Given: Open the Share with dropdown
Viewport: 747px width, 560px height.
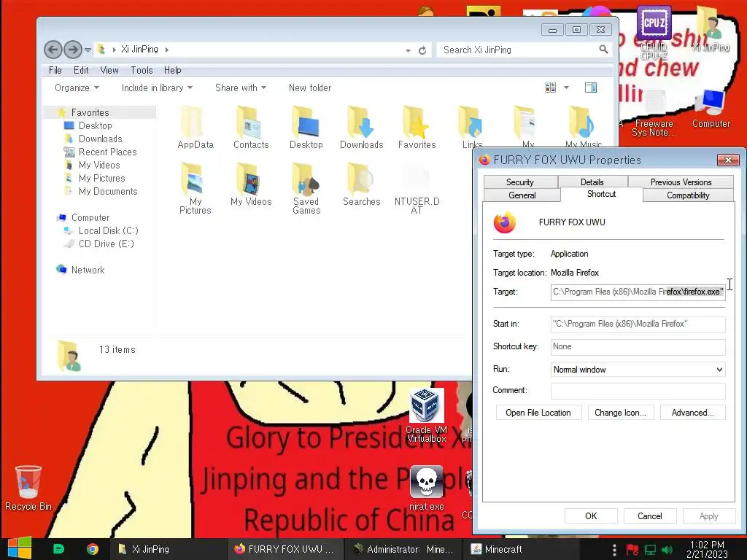Looking at the screenshot, I should [241, 87].
